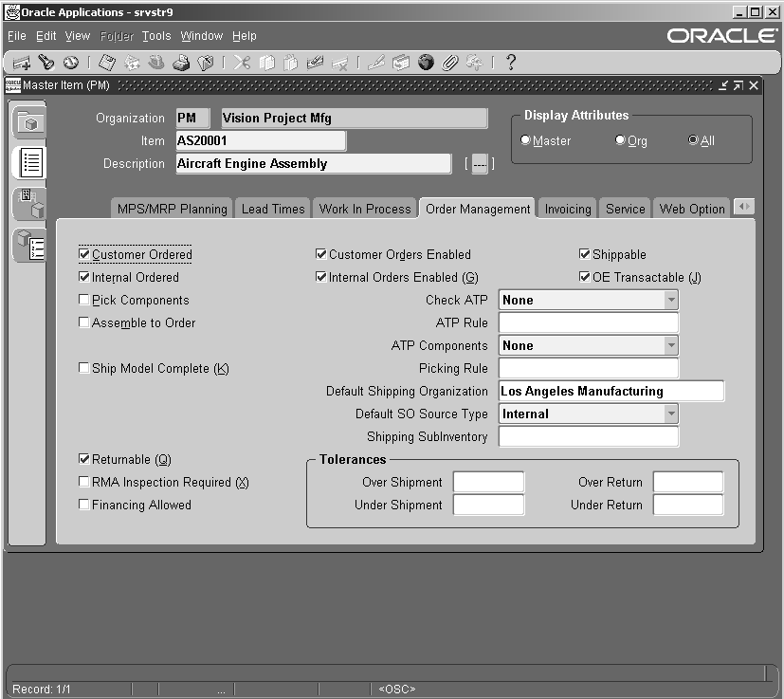Open the Web Option tab
Screen dimensions: 784x699
click(x=692, y=209)
